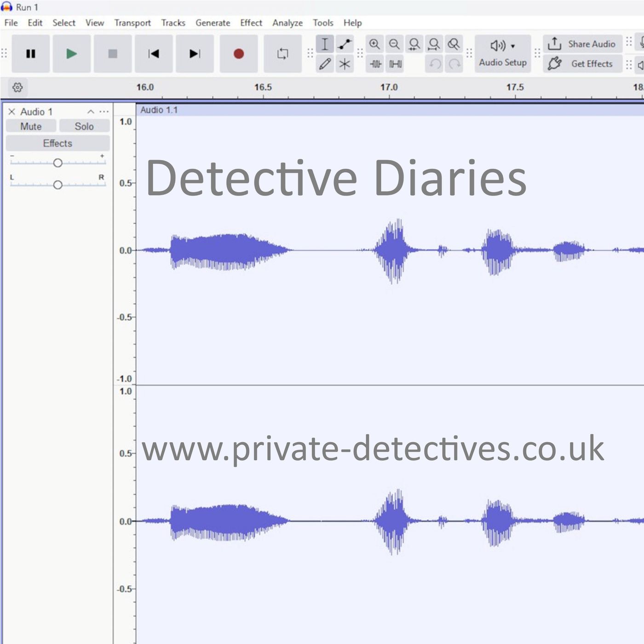Toggle the Loop playback button

pyautogui.click(x=282, y=54)
